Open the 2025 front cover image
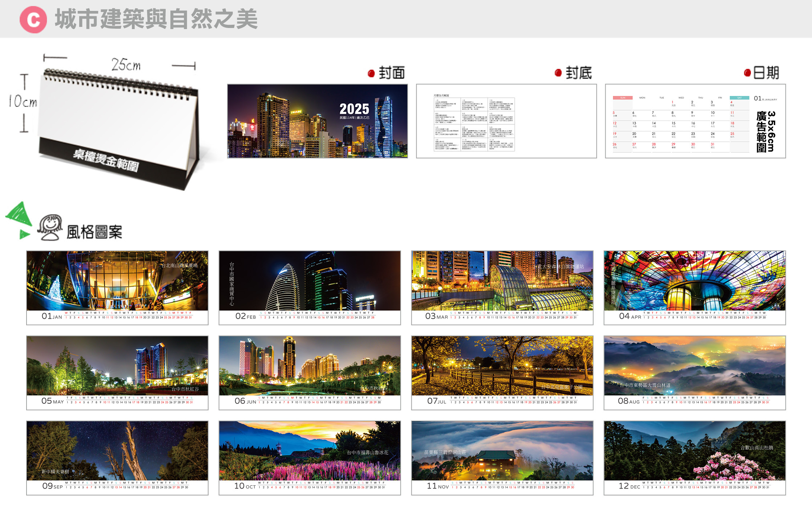The height and width of the screenshot is (518, 812). (x=317, y=121)
